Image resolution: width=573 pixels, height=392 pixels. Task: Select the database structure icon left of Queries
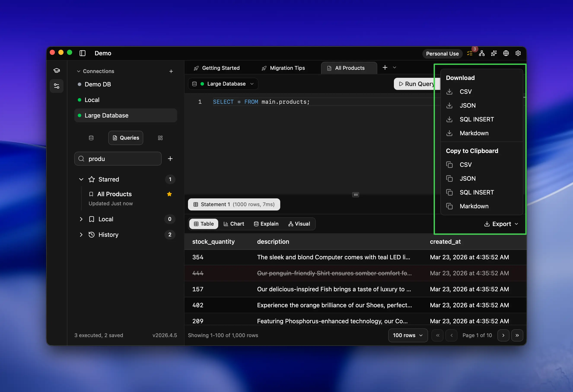pyautogui.click(x=91, y=138)
